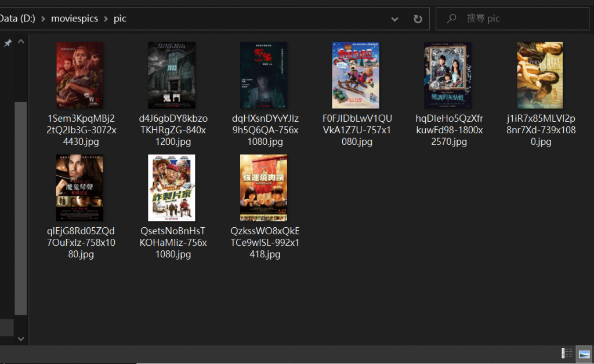This screenshot has width=594, height=364.
Task: Open the address bar history dropdown
Action: click(394, 19)
